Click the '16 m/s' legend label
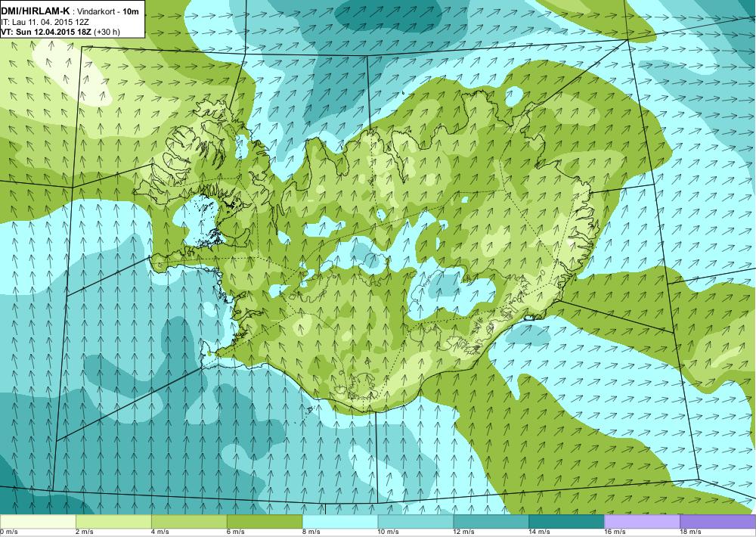756x537 pixels. click(615, 532)
